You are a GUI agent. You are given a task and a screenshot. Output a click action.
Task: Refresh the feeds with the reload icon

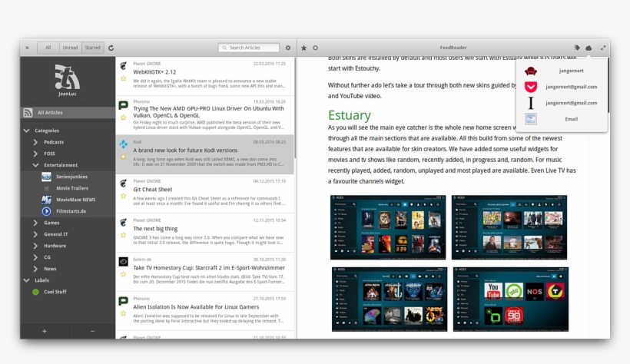coord(111,48)
